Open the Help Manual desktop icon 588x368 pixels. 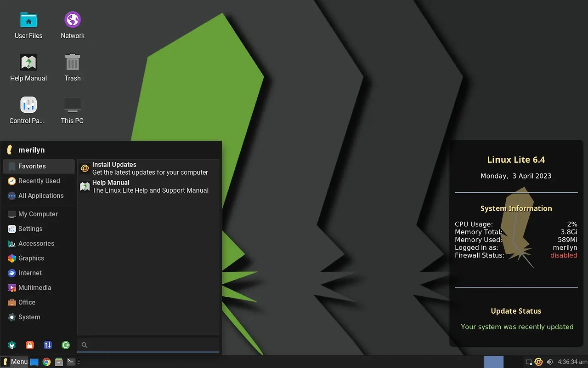28,68
